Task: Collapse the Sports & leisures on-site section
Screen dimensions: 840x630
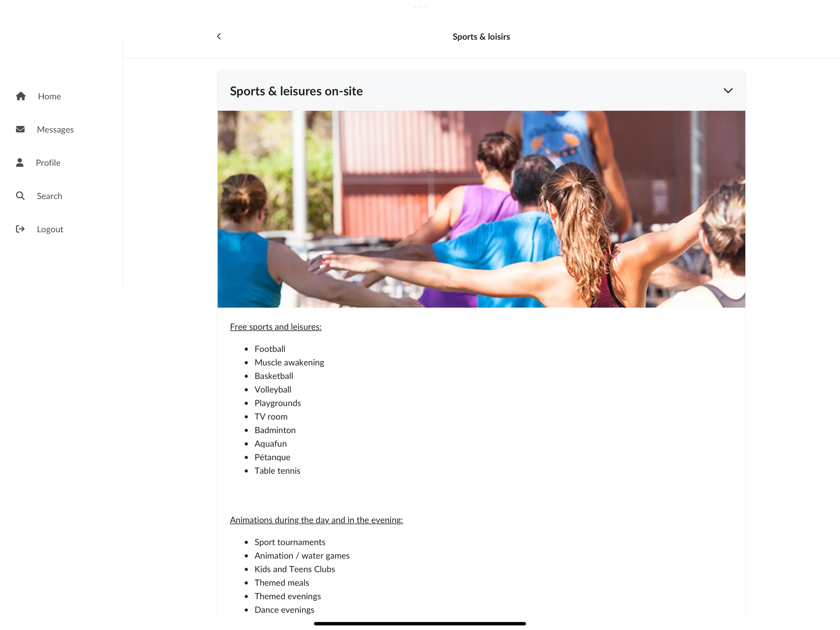Action: (x=728, y=91)
